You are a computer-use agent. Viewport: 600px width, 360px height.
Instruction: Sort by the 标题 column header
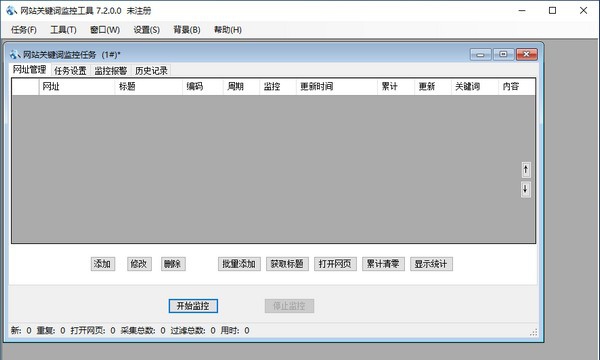click(x=148, y=86)
